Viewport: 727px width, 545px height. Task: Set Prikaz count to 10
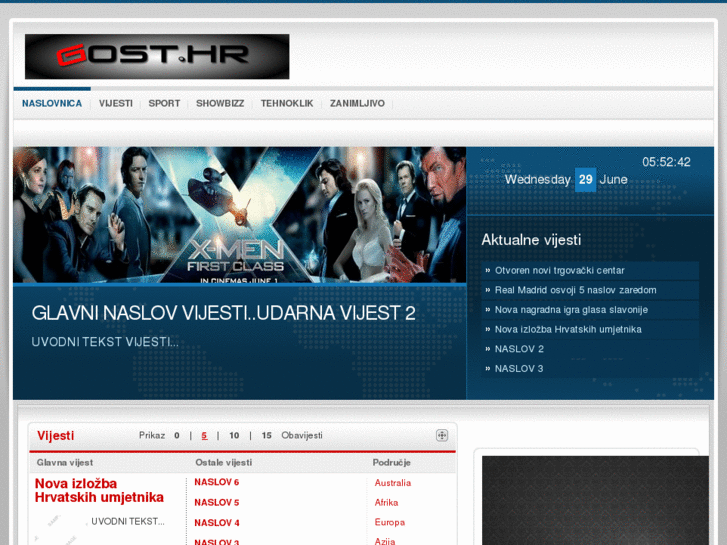(x=234, y=436)
